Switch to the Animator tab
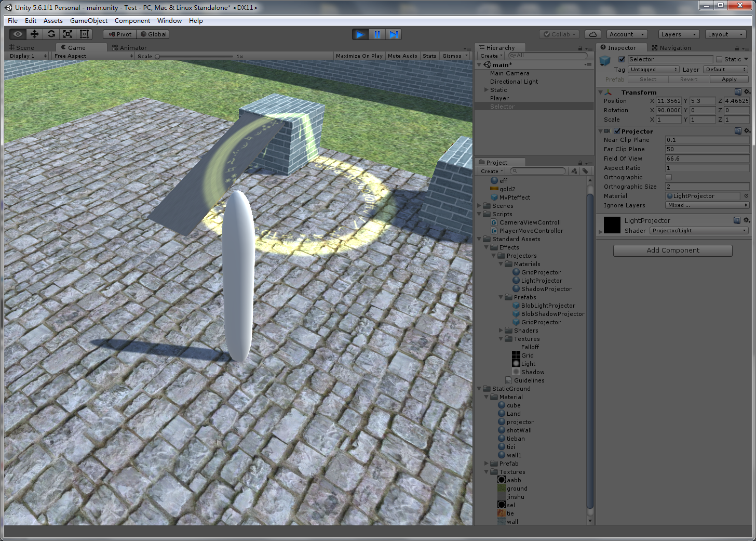This screenshot has height=541, width=756. 130,48
